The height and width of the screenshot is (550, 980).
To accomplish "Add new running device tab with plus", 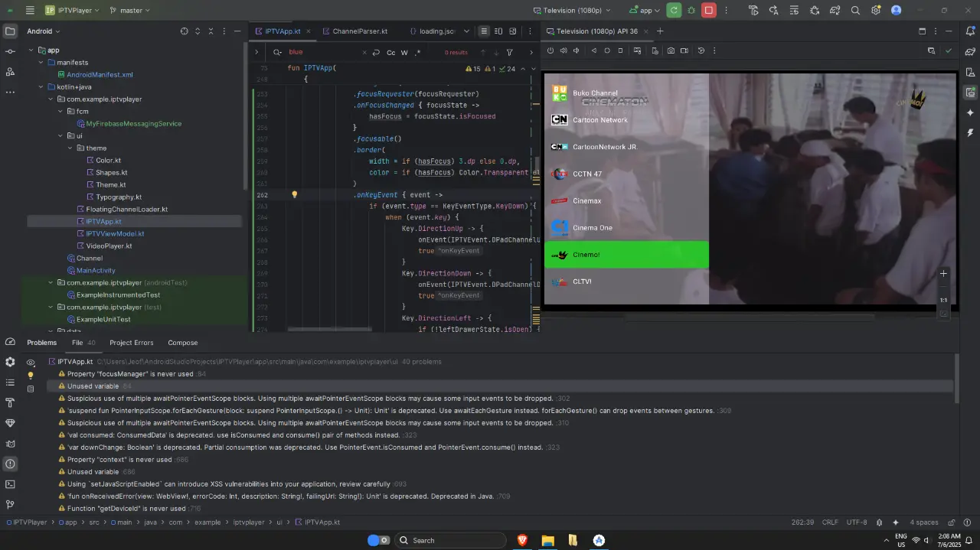I will click(x=660, y=31).
